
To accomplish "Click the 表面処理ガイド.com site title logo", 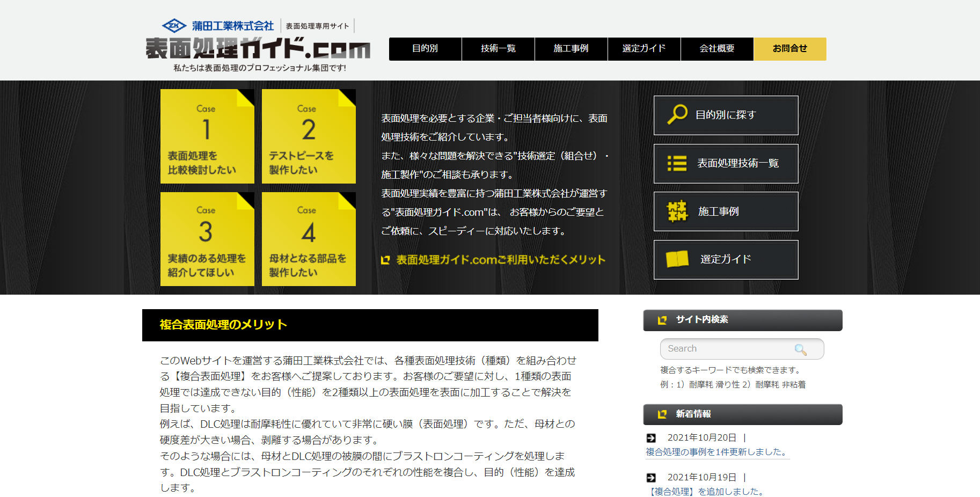I will tap(258, 49).
